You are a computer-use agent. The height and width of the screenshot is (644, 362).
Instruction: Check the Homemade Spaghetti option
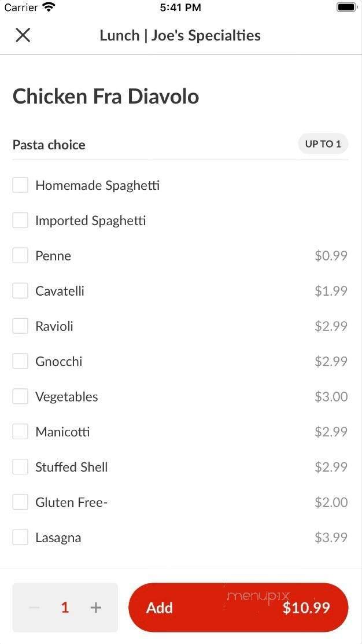20,185
